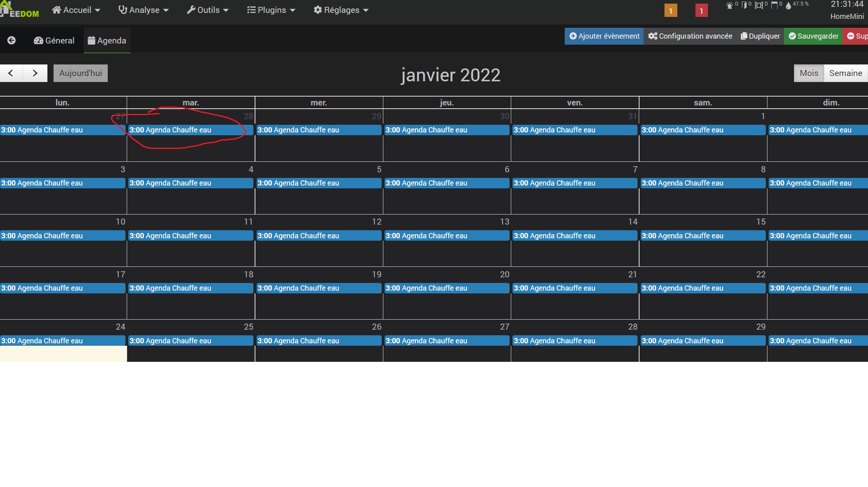Image resolution: width=868 pixels, height=487 pixels.
Task: Open the Réglages menu
Action: point(341,10)
